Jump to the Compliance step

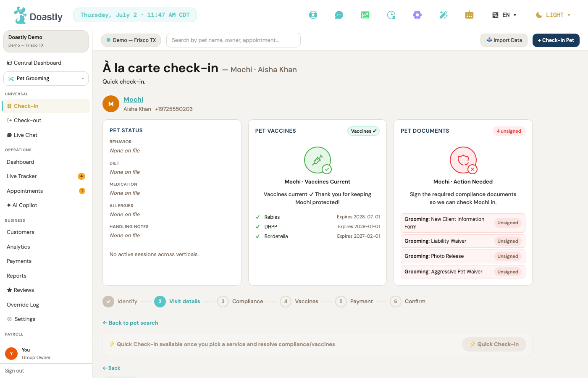(x=240, y=302)
